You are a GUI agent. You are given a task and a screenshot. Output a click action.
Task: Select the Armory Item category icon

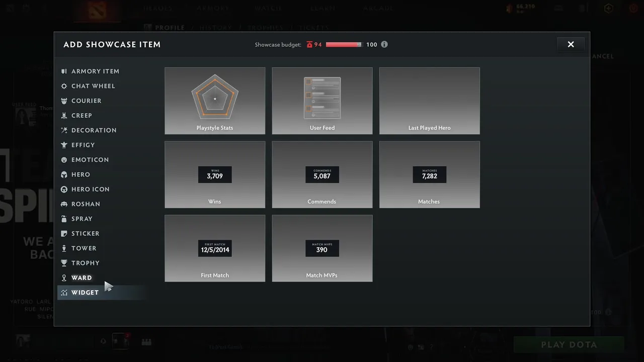(64, 71)
